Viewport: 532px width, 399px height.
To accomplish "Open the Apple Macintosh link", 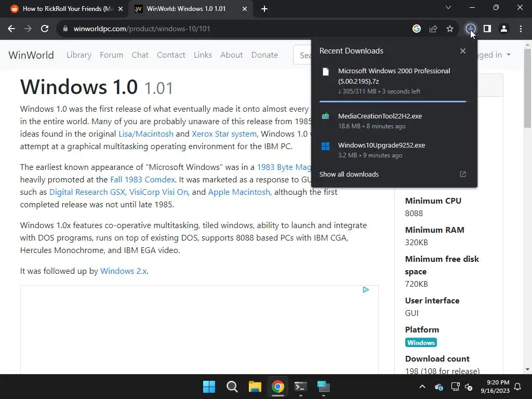I will pyautogui.click(x=239, y=192).
